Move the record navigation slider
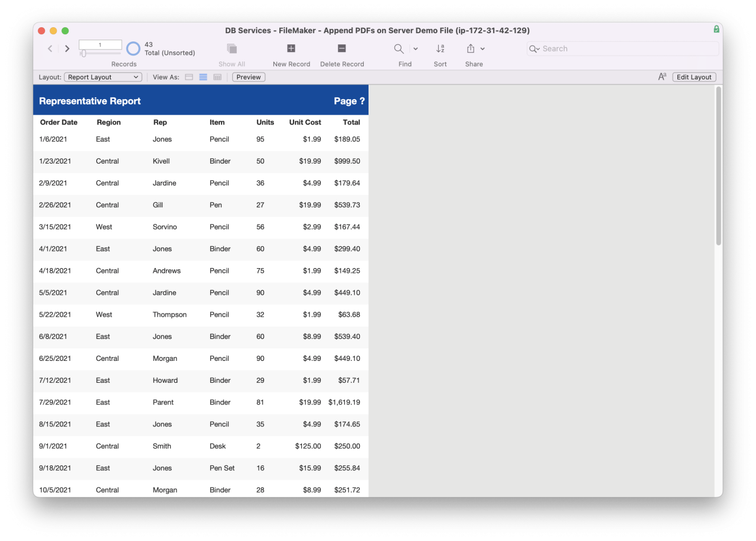The width and height of the screenshot is (756, 541). 83,54
